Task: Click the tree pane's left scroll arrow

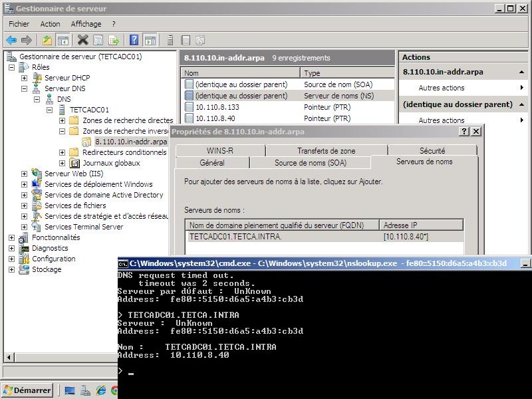Action: click(x=9, y=357)
